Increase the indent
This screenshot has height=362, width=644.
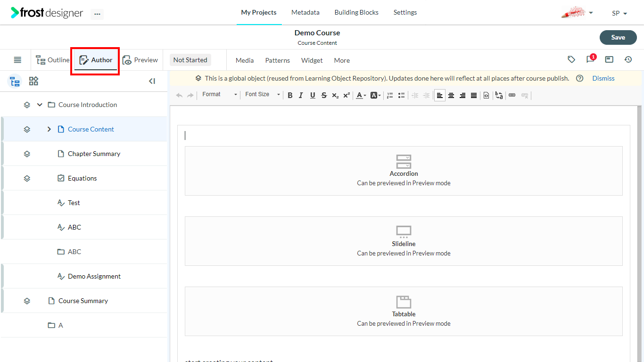tap(426, 95)
